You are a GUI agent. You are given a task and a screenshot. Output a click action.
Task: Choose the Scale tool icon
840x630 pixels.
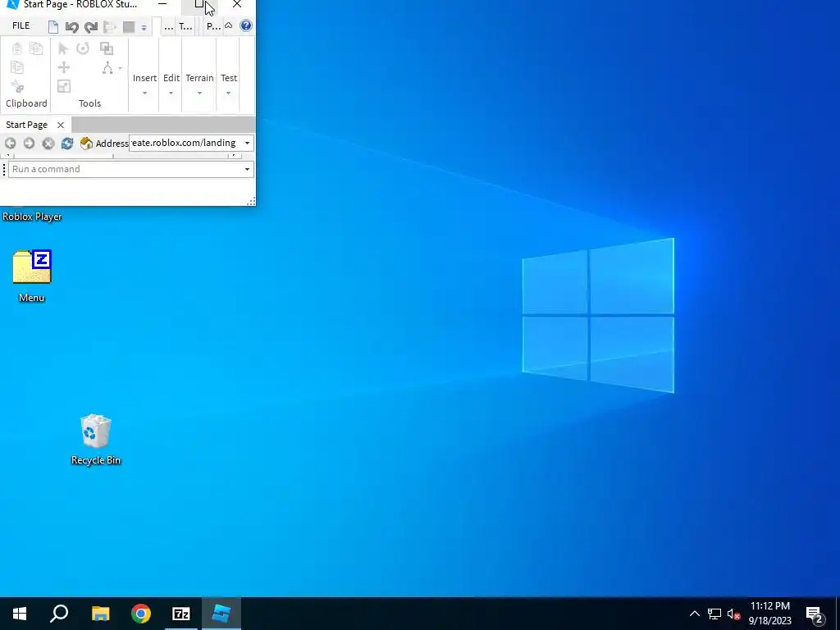coord(64,86)
